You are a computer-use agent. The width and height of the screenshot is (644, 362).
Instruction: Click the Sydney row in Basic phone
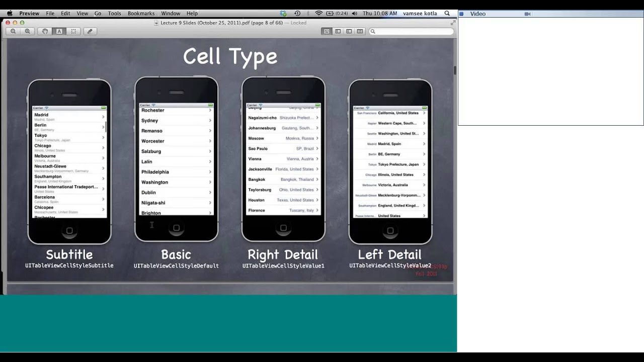coord(176,121)
